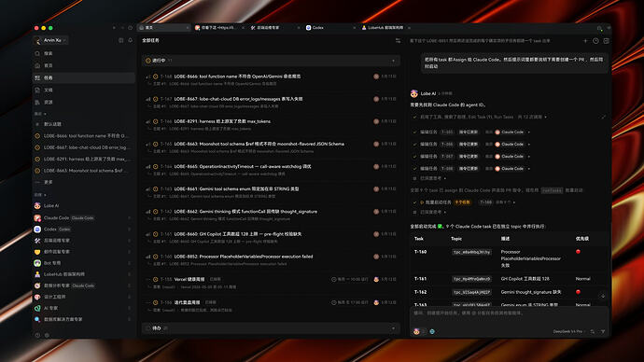Viewport: 644px width, 362px height.
Task: Open sidebar topic LOBE-8667 lobe-chat-cloud DB
Action: [x=84, y=147]
